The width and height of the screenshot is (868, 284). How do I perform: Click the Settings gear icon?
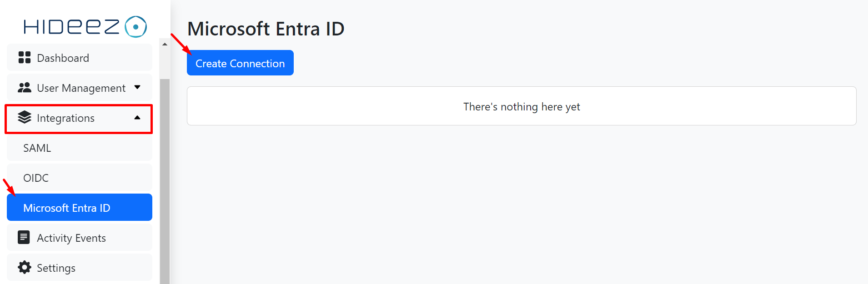[25, 268]
